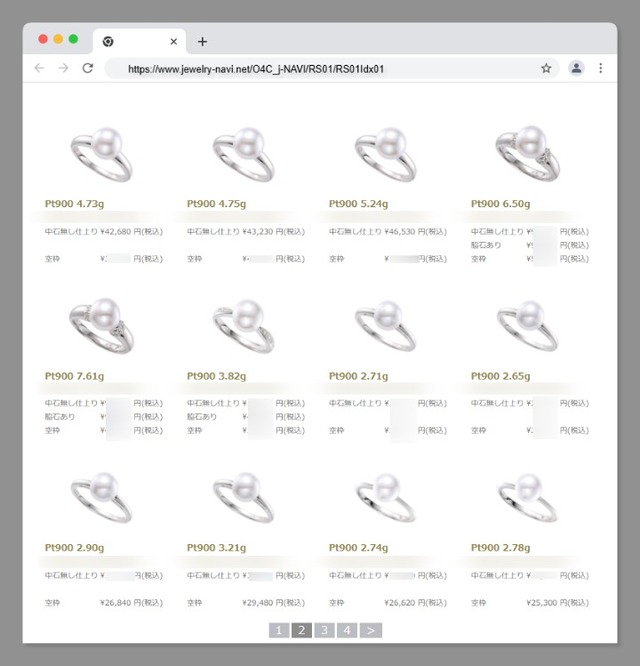The height and width of the screenshot is (666, 640).
Task: Select the ¥26,840 empty-frame price
Action: click(116, 603)
